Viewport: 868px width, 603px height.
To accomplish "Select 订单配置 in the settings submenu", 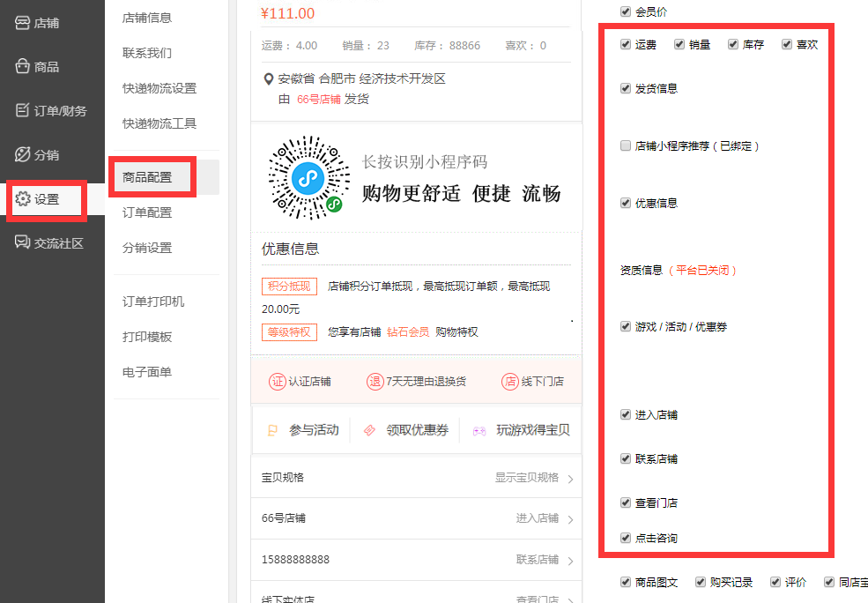I will tap(147, 212).
